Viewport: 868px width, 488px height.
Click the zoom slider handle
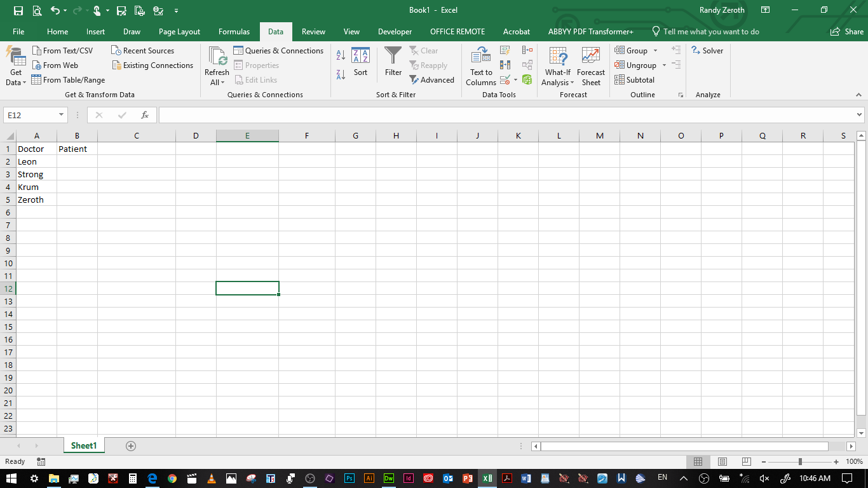point(800,461)
